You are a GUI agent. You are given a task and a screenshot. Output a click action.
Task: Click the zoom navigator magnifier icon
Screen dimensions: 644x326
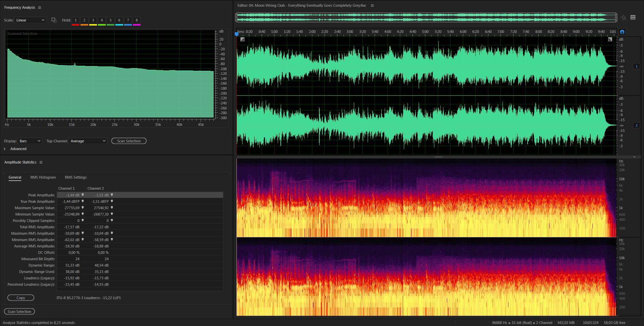[623, 17]
